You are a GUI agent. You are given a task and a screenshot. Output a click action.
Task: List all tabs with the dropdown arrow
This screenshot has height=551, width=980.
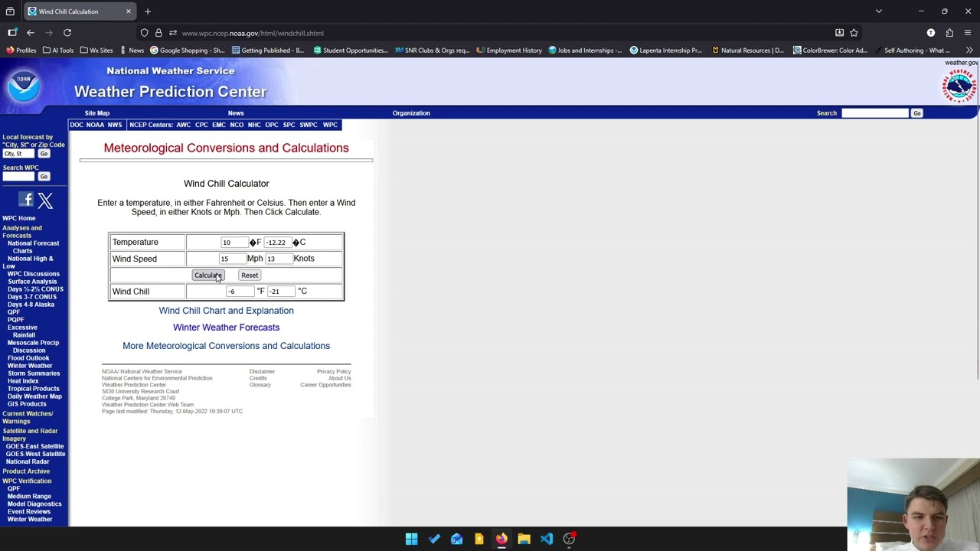[x=879, y=11]
